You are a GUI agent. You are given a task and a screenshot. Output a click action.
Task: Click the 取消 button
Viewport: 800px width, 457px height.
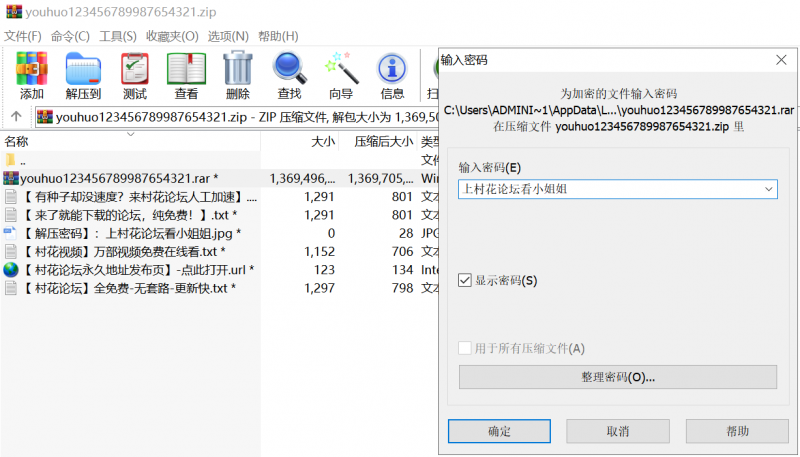(x=618, y=431)
